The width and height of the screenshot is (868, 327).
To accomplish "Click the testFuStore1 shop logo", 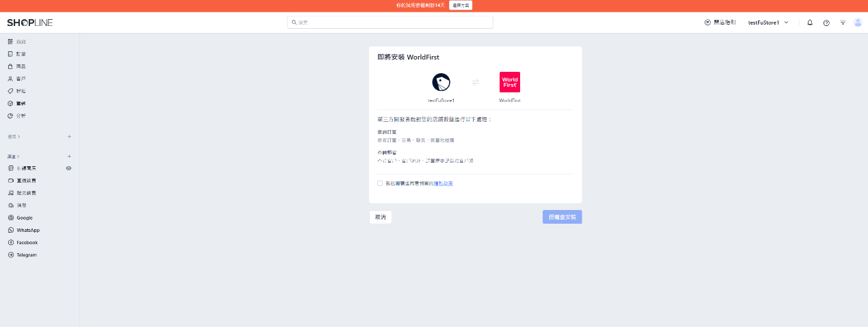I will click(x=442, y=82).
